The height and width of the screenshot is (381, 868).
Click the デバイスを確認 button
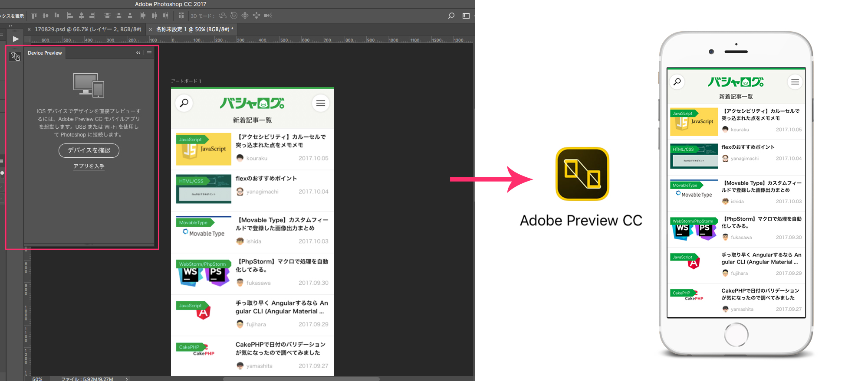coord(89,150)
